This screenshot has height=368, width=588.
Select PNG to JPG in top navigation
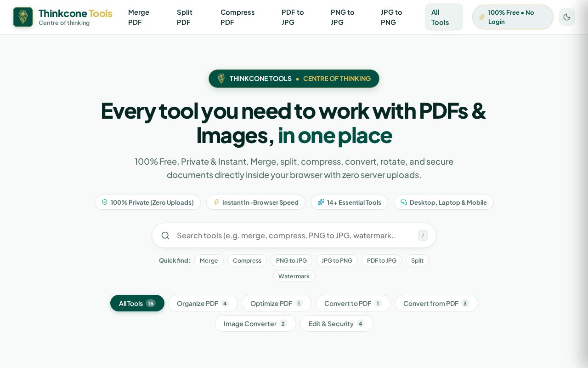[343, 17]
